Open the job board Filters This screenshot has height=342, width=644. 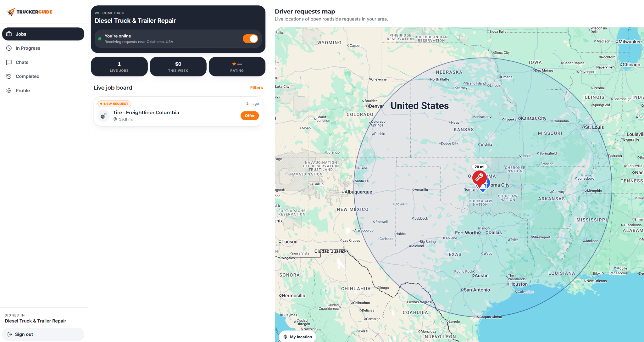(256, 88)
